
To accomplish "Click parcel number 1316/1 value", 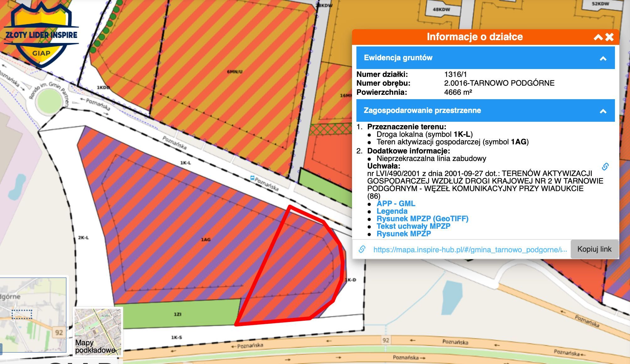I will tap(456, 74).
